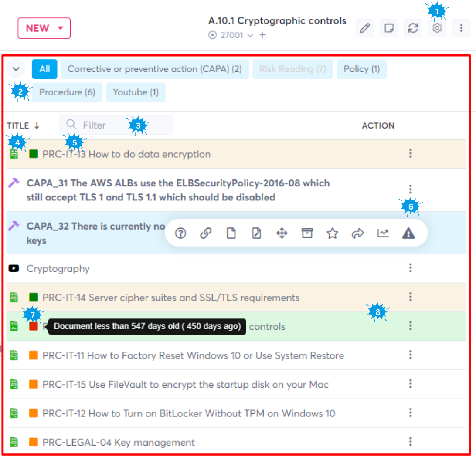This screenshot has height=460, width=476.
Task: Click the link icon in floating toolbar
Action: tap(206, 233)
